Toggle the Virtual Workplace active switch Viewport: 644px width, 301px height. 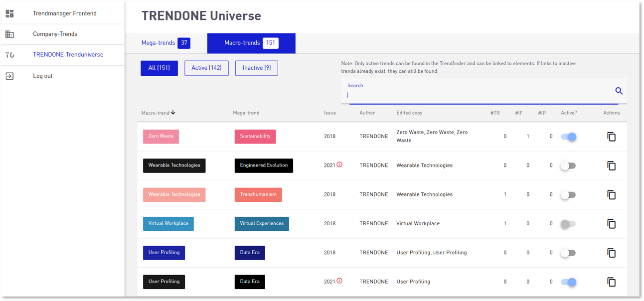coord(568,224)
